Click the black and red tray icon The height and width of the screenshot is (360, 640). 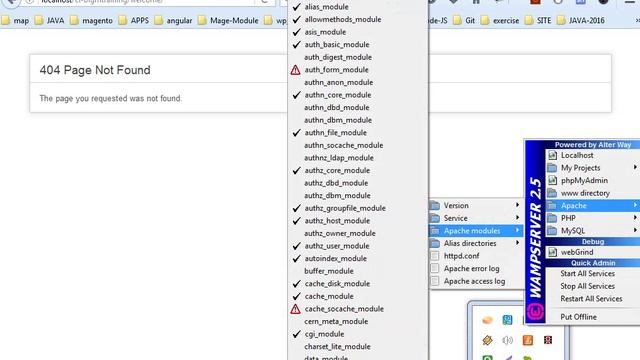548,340
